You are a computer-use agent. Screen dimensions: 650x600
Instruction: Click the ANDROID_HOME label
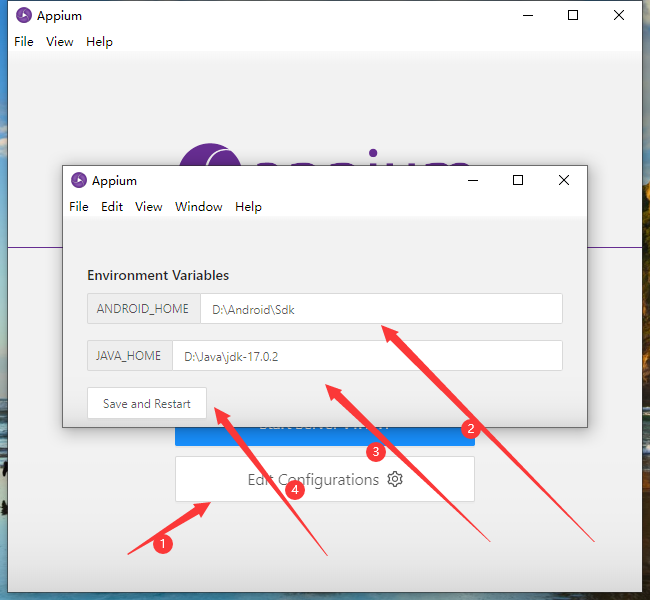(x=143, y=309)
